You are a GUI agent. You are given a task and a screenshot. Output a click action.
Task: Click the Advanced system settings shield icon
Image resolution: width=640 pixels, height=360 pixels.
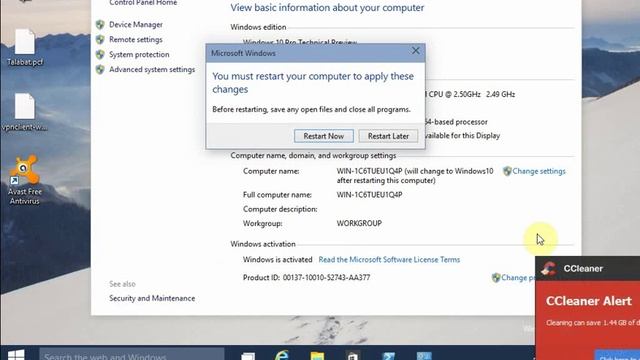[x=100, y=69]
